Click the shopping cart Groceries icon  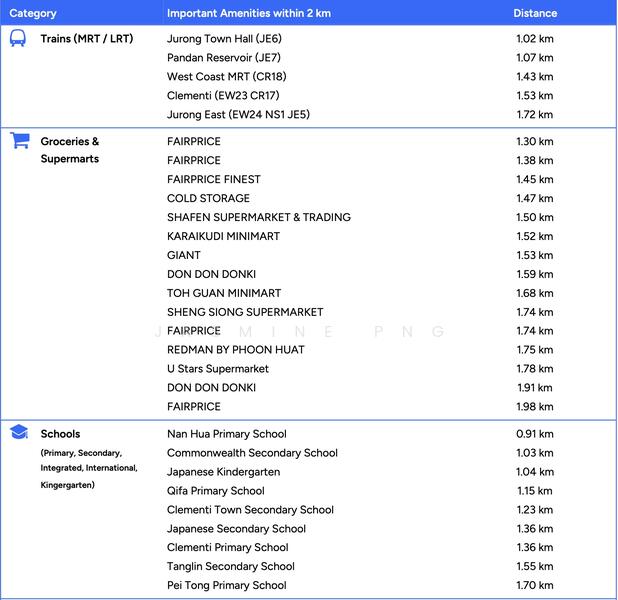click(19, 141)
